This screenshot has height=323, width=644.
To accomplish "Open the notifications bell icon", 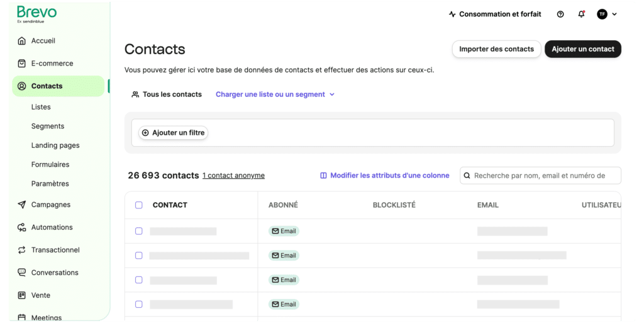I will [x=581, y=14].
